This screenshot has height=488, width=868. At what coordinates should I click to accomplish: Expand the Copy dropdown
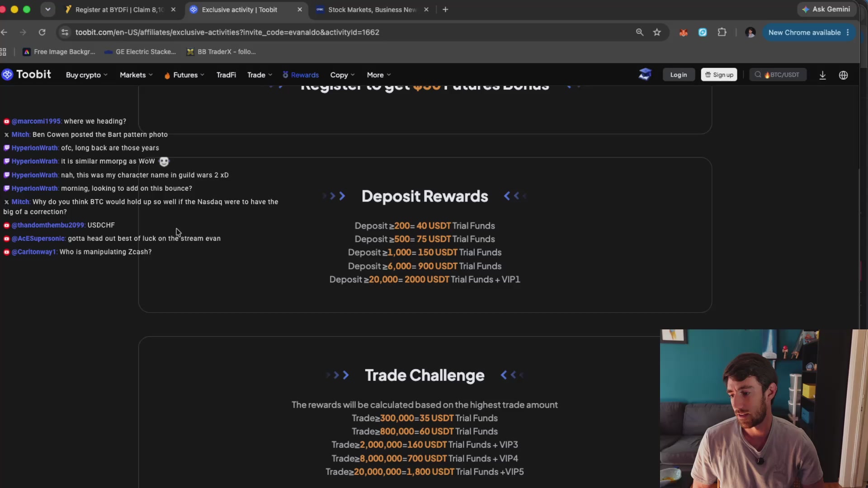click(x=342, y=75)
